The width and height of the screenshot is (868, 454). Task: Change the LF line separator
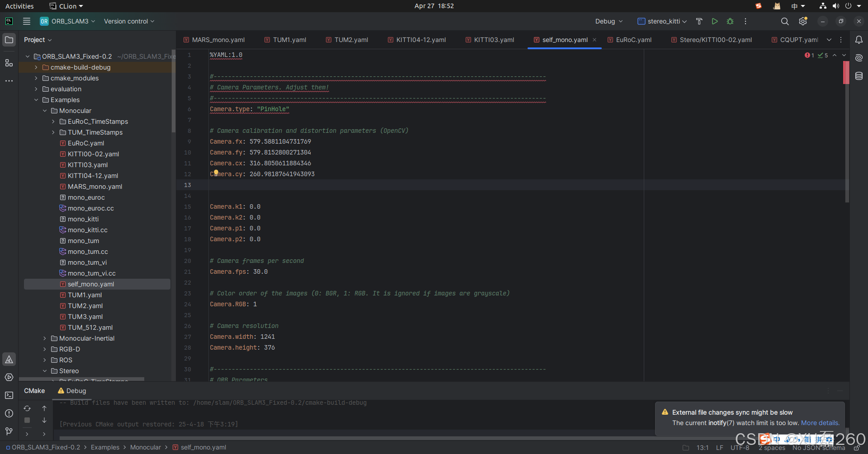coord(720,448)
